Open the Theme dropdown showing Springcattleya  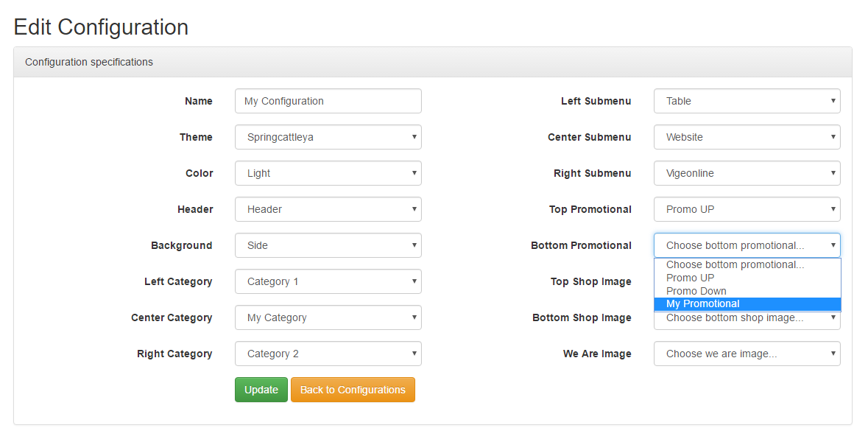pyautogui.click(x=328, y=137)
